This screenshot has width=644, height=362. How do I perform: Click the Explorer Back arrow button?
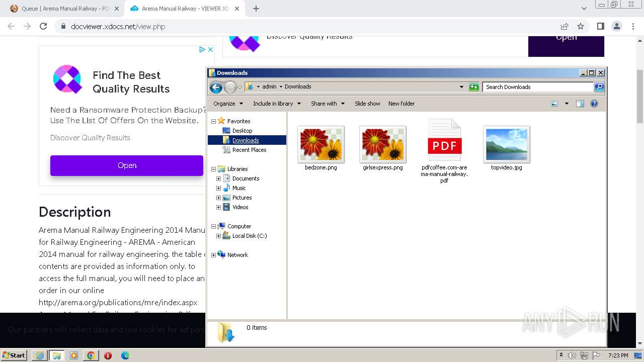tap(216, 87)
